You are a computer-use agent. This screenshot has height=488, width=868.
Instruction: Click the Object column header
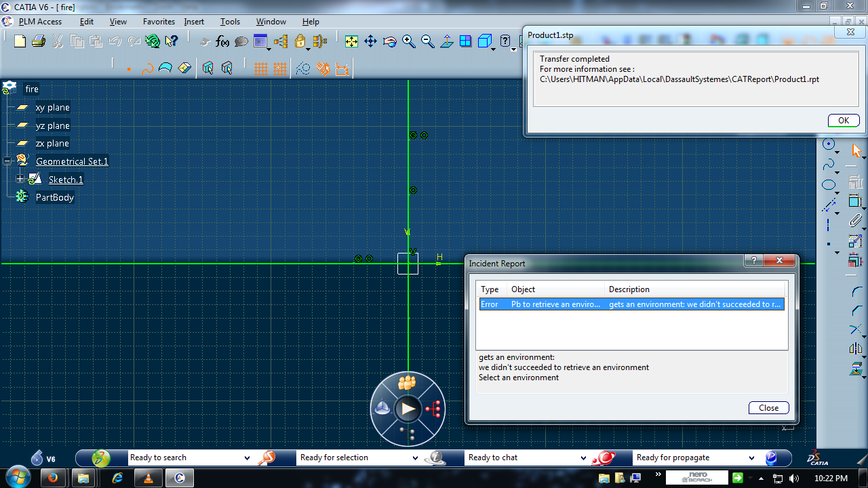(x=556, y=289)
